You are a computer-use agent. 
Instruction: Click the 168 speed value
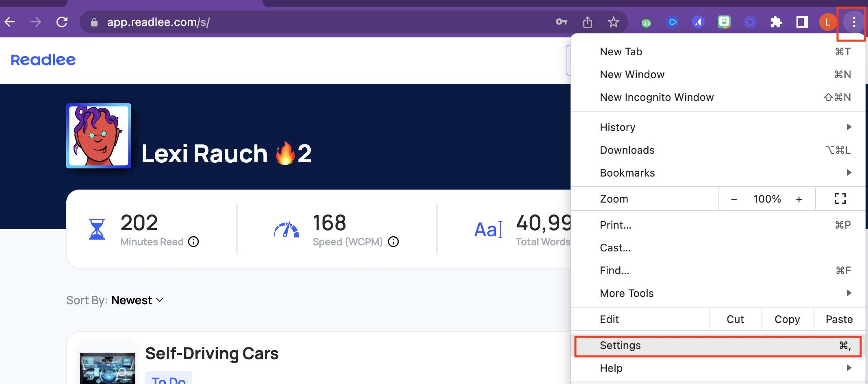click(x=329, y=223)
